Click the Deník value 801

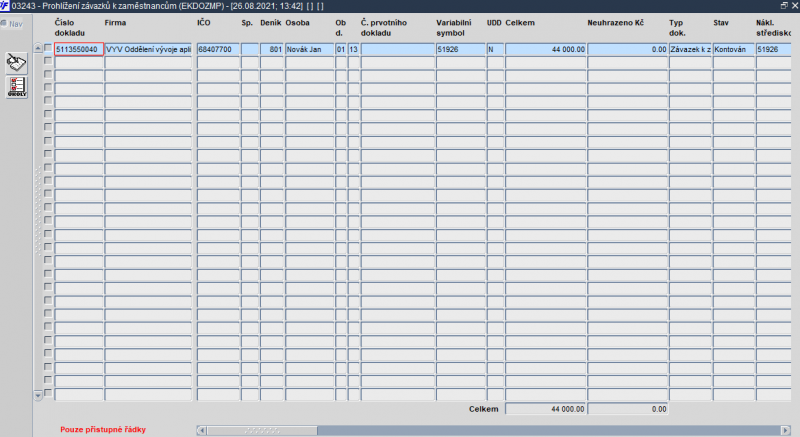[x=272, y=49]
